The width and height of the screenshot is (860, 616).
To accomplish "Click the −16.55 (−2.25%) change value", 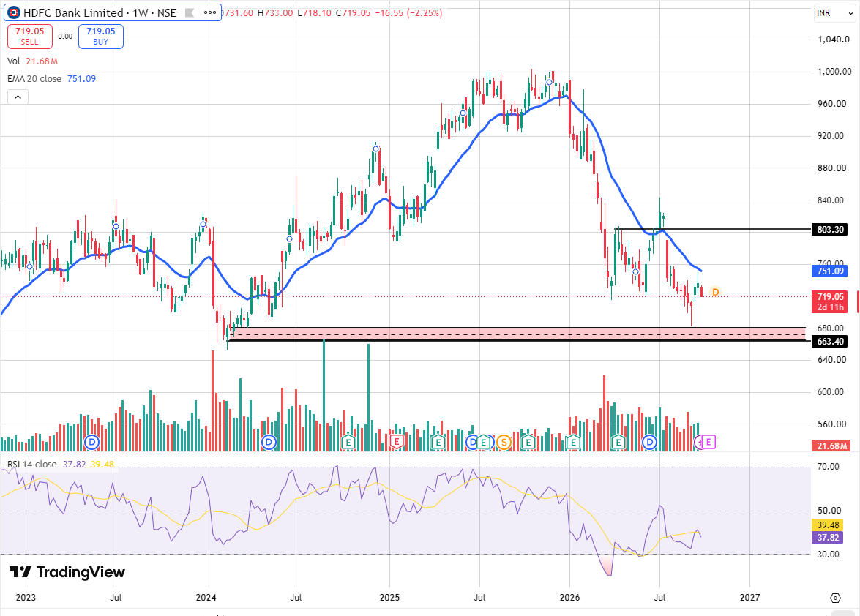I will point(408,12).
